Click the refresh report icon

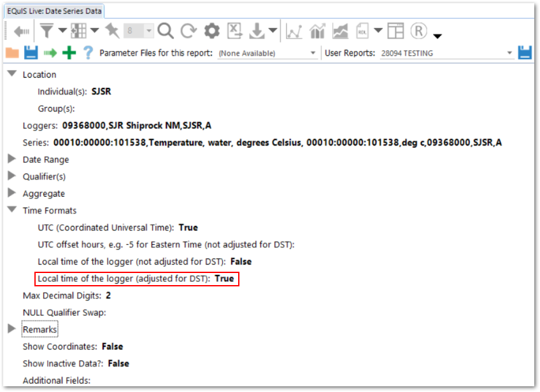click(188, 31)
